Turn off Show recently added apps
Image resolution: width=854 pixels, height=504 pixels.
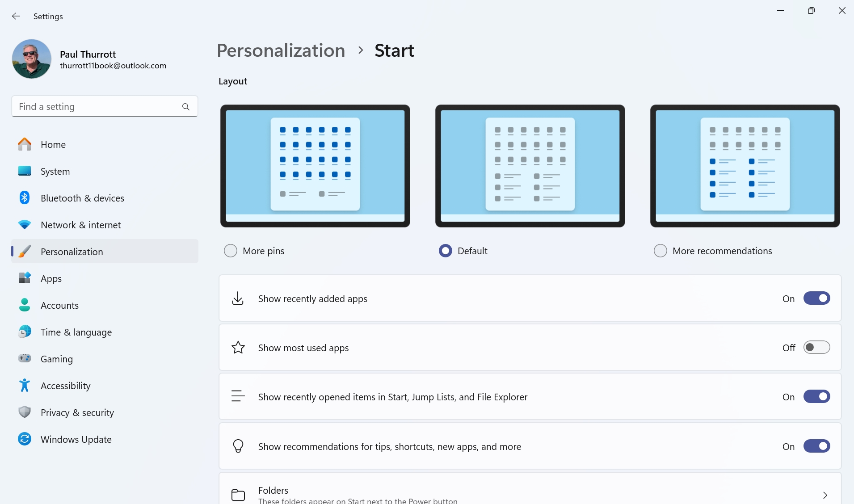[x=816, y=298]
